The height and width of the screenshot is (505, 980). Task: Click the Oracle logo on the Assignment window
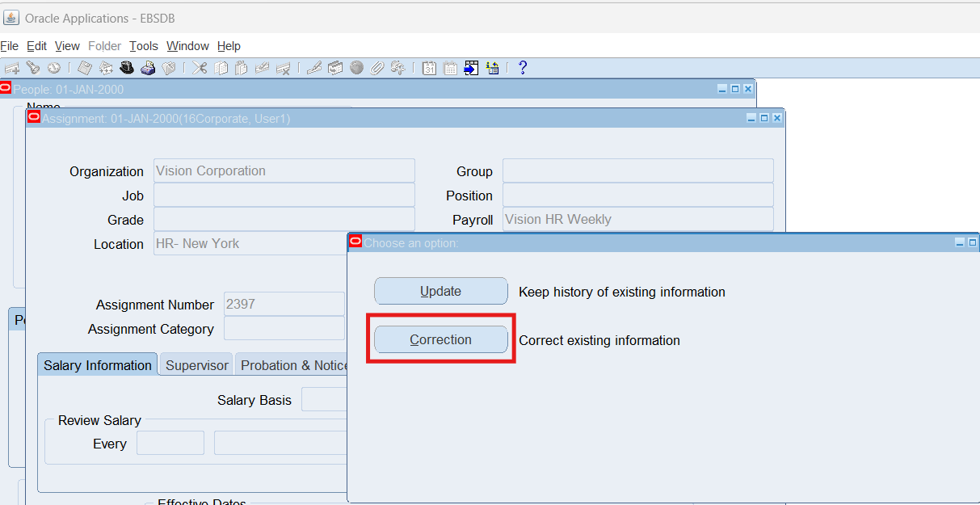click(33, 118)
